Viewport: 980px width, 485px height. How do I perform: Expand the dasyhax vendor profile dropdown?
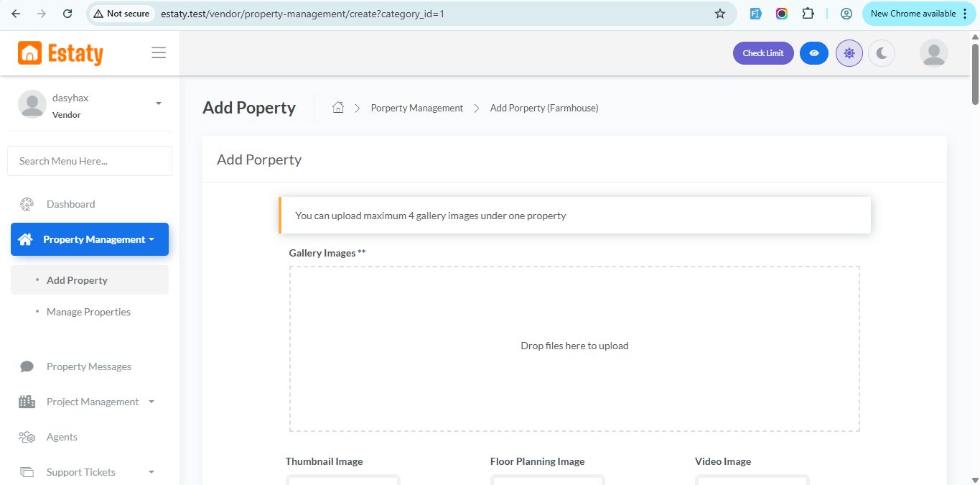tap(158, 103)
